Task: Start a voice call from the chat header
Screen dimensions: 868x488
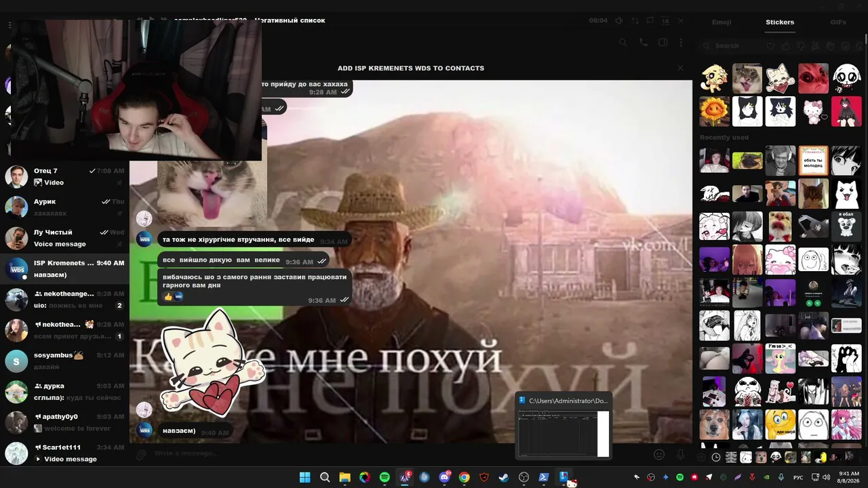Action: (644, 43)
